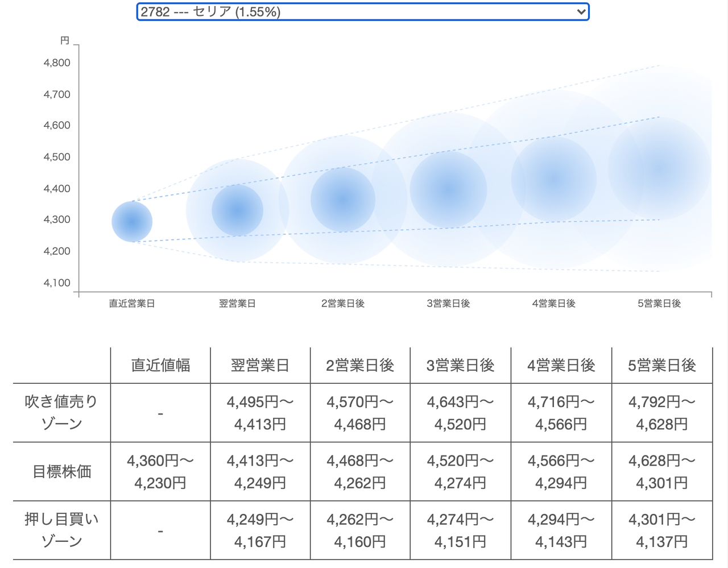Click the 4,628円〜4,301円 cell in 目標株価 row

[x=662, y=471]
